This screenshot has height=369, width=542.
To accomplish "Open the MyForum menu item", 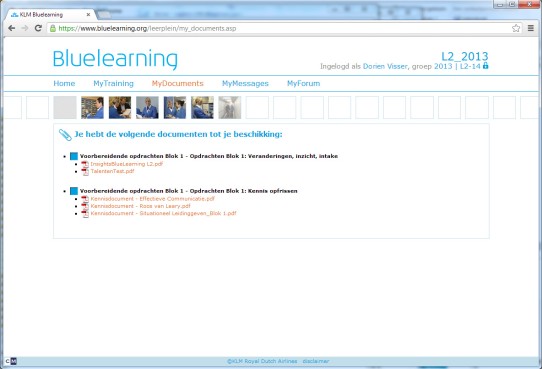I will pos(303,83).
